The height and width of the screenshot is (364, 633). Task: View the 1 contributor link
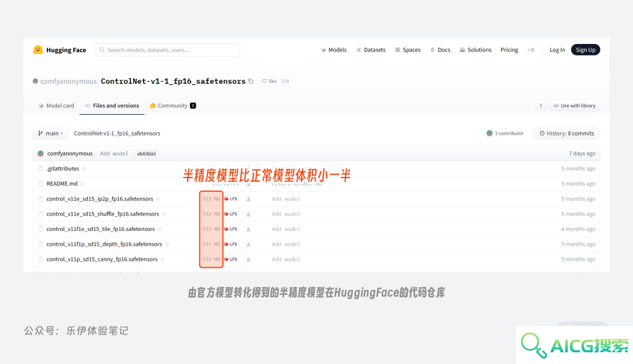(505, 134)
